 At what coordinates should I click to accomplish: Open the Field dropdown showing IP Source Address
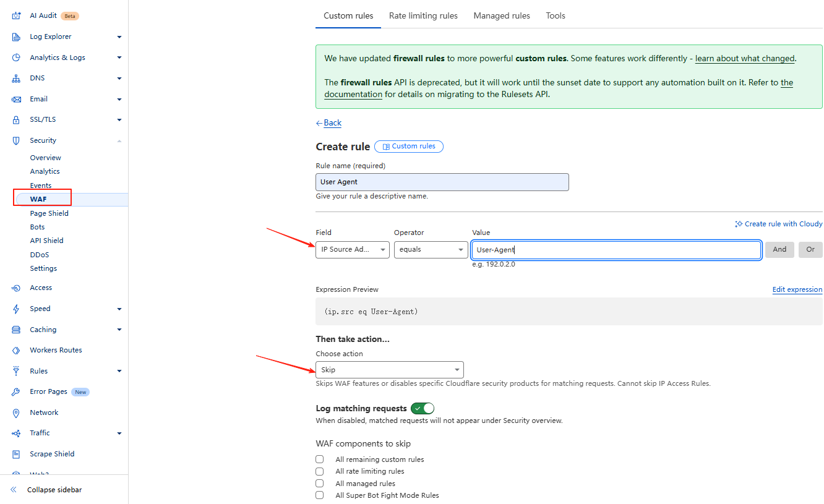click(x=353, y=249)
